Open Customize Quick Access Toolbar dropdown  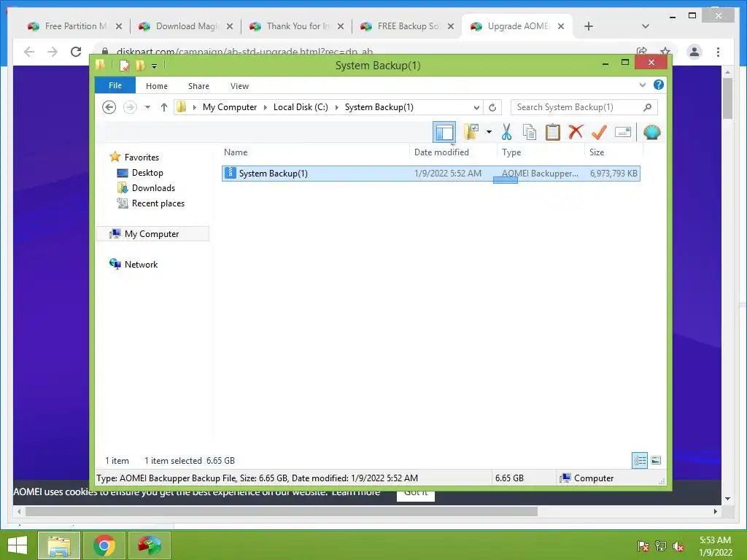click(x=154, y=66)
